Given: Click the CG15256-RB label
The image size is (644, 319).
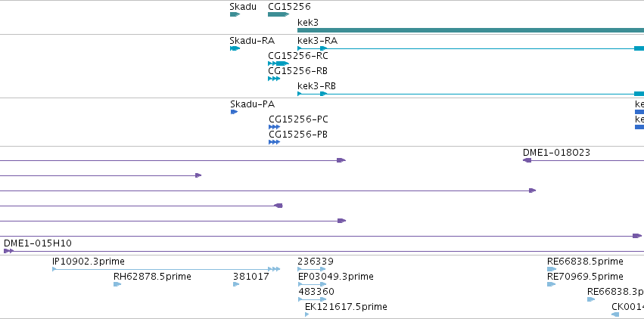Looking at the screenshot, I should (x=297, y=71).
